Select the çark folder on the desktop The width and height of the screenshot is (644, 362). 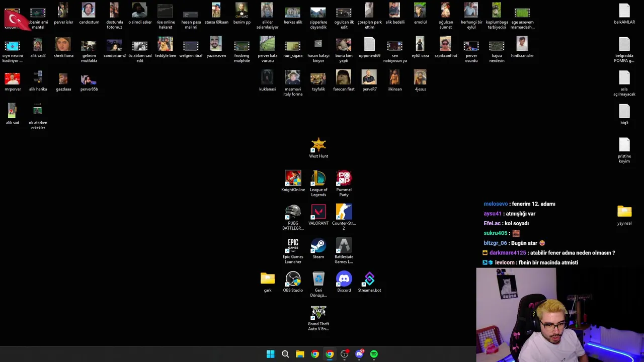(x=268, y=282)
